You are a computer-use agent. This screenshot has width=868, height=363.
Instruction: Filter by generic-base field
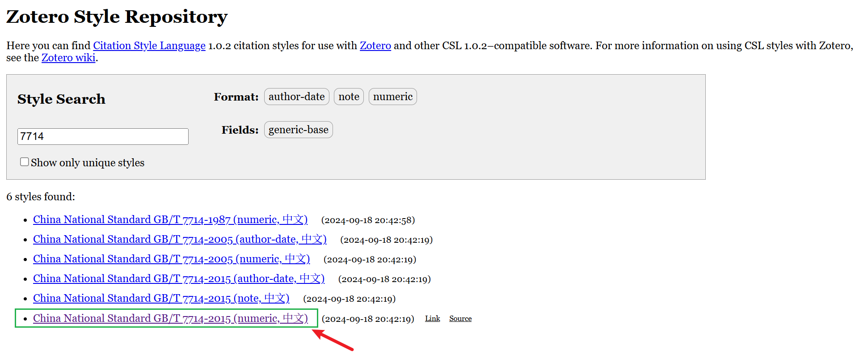(299, 130)
